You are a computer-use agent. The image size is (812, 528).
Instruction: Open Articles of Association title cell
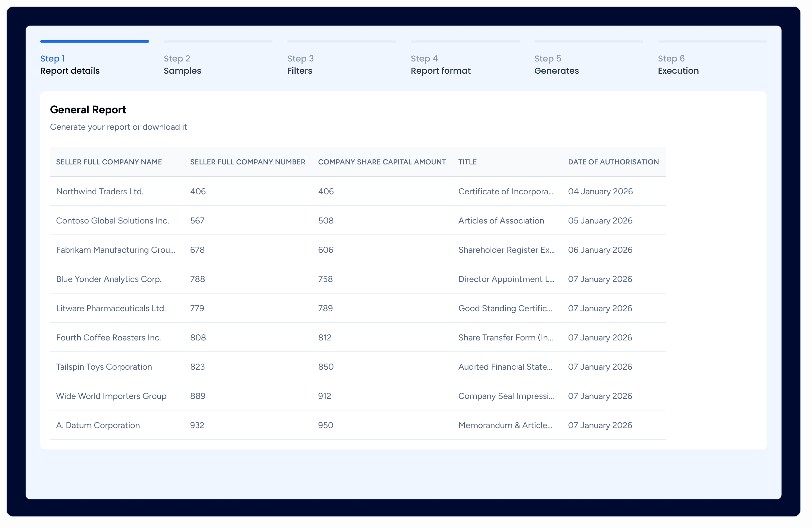[501, 220]
